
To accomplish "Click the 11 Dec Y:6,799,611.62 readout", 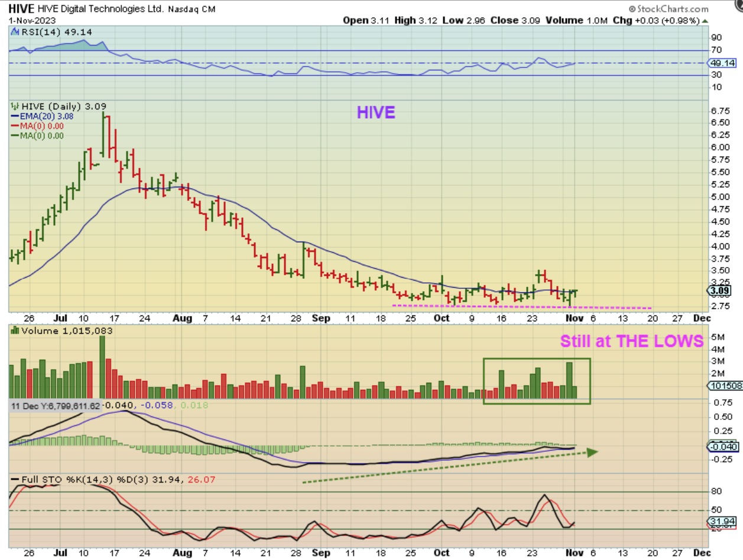I will [x=55, y=406].
